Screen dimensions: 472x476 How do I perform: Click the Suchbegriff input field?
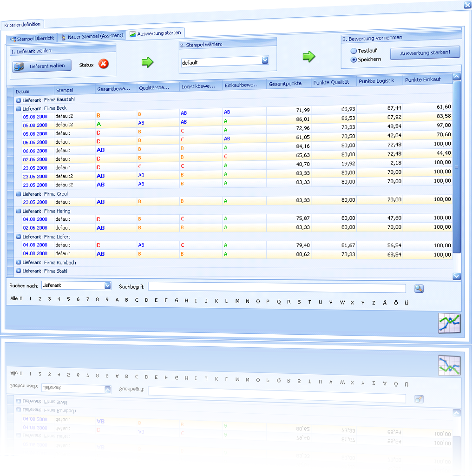pos(277,288)
